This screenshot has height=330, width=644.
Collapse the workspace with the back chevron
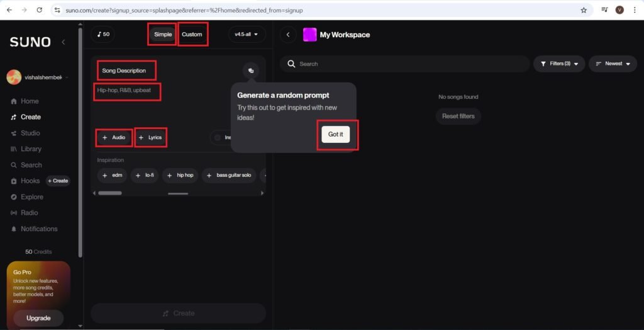pos(288,35)
